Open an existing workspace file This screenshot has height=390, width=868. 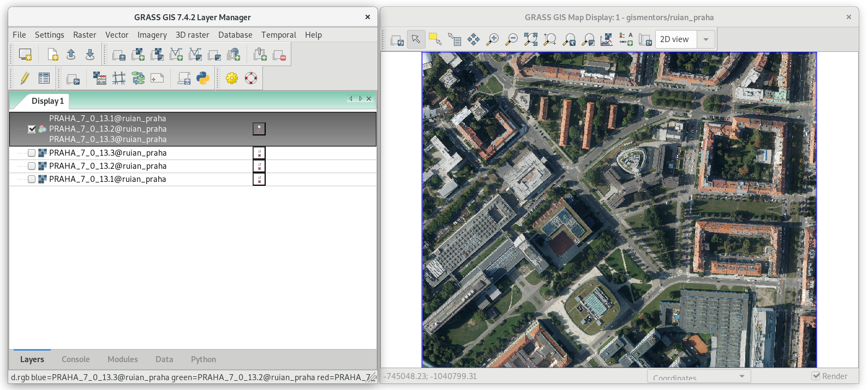[71, 55]
